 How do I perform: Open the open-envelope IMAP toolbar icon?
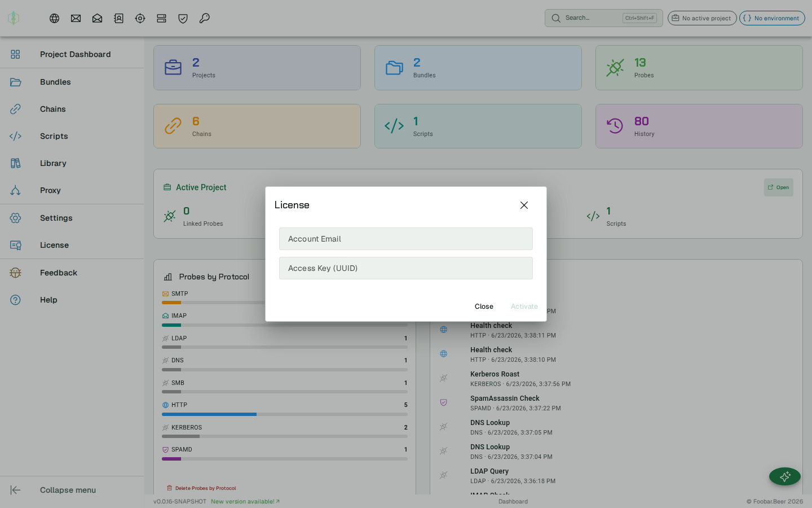[97, 18]
